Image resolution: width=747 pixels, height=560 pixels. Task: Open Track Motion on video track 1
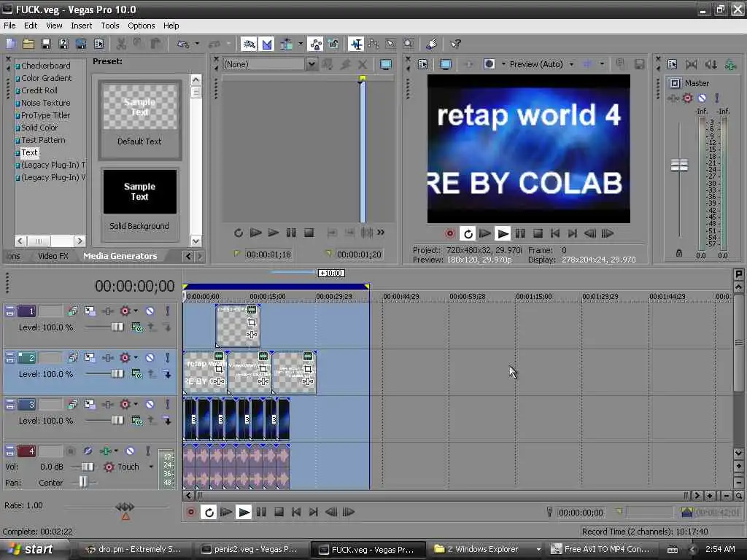[90, 311]
